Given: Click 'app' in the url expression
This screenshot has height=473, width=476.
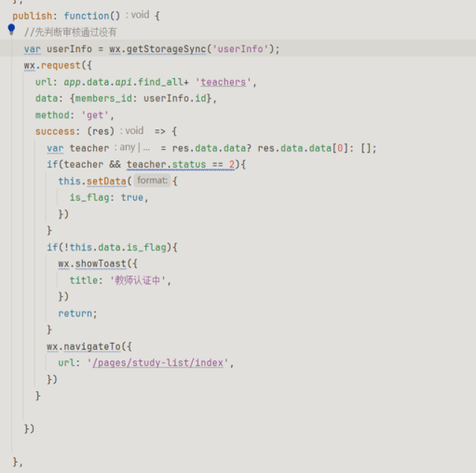Looking at the screenshot, I should point(73,82).
